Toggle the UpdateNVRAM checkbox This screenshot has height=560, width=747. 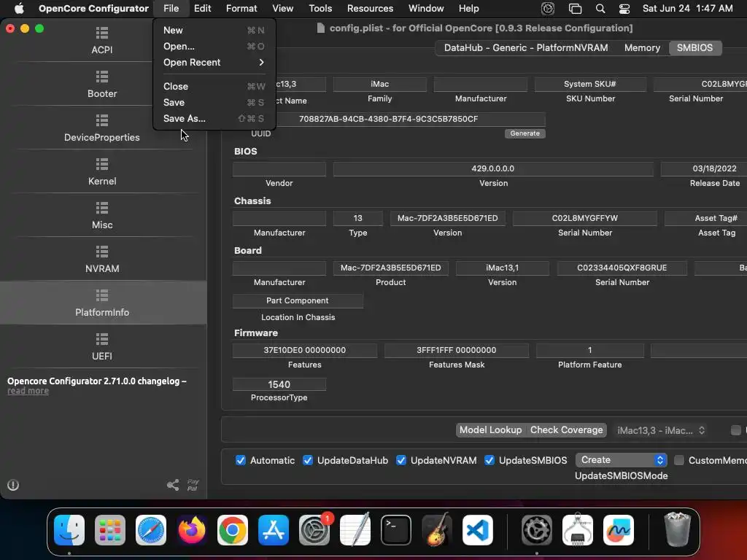coord(401,461)
